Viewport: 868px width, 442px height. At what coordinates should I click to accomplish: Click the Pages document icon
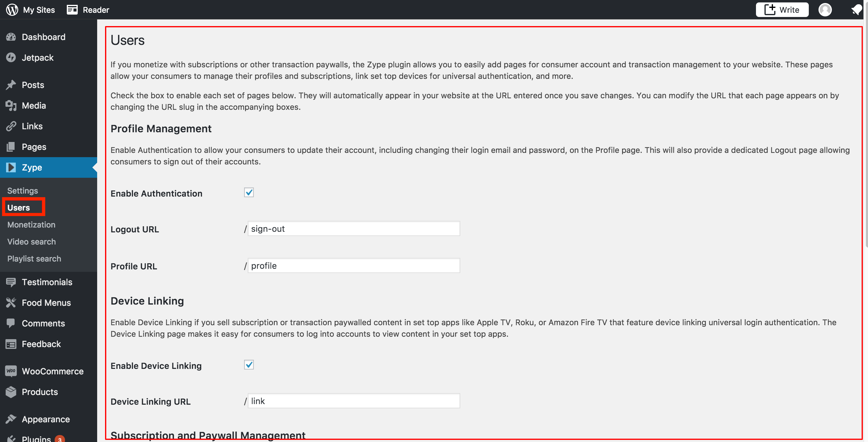tap(11, 147)
